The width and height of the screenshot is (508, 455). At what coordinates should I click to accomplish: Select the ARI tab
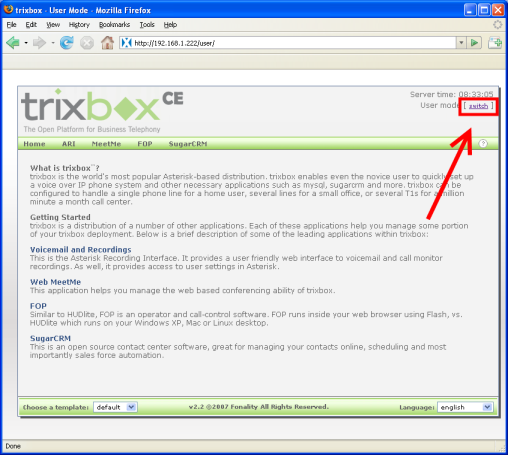(x=68, y=144)
